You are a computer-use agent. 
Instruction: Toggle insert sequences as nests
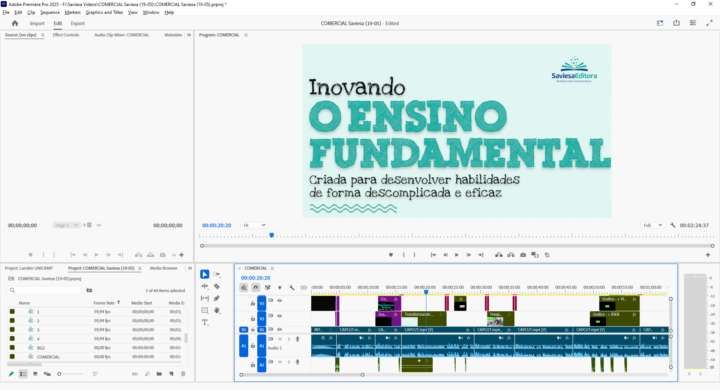244,288
